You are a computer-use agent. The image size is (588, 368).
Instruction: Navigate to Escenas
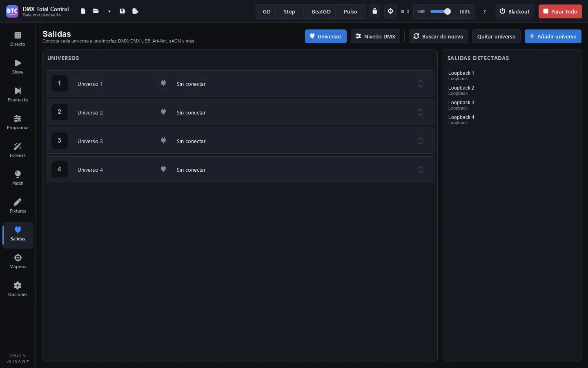(x=18, y=150)
